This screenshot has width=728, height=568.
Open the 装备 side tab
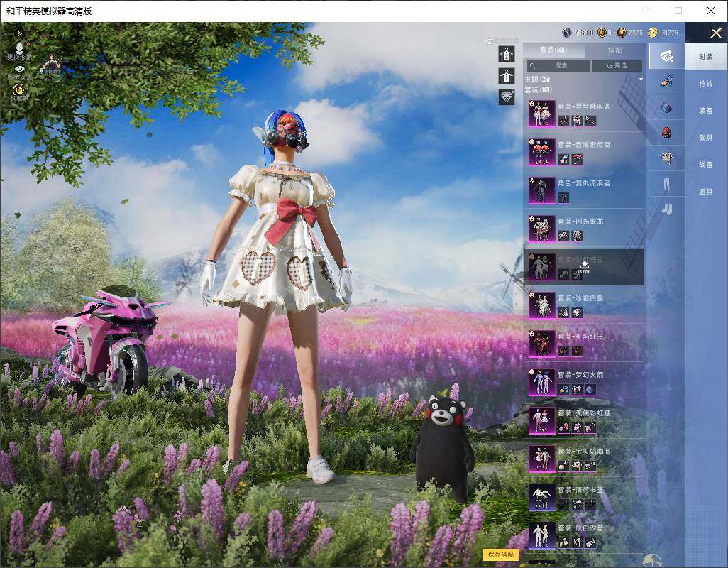click(706, 111)
